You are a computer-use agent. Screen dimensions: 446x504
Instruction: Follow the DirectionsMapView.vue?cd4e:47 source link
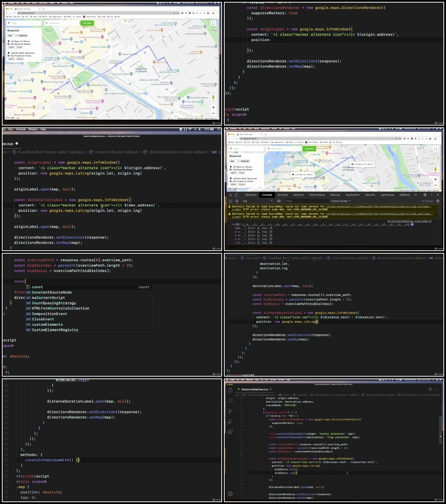point(410,221)
